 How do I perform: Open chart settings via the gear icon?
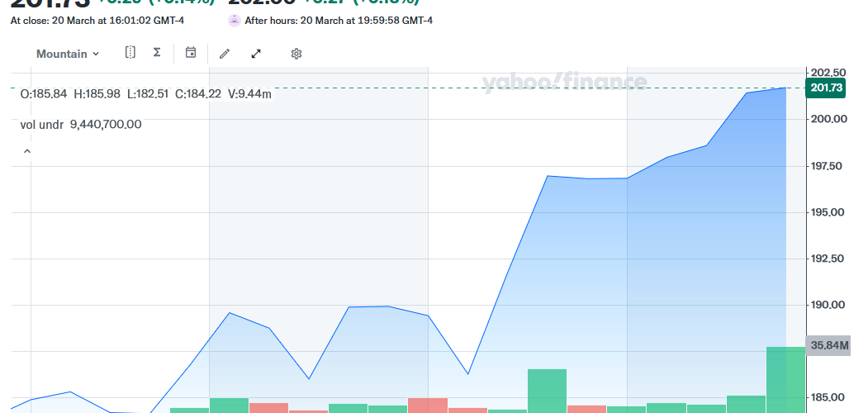coord(296,54)
